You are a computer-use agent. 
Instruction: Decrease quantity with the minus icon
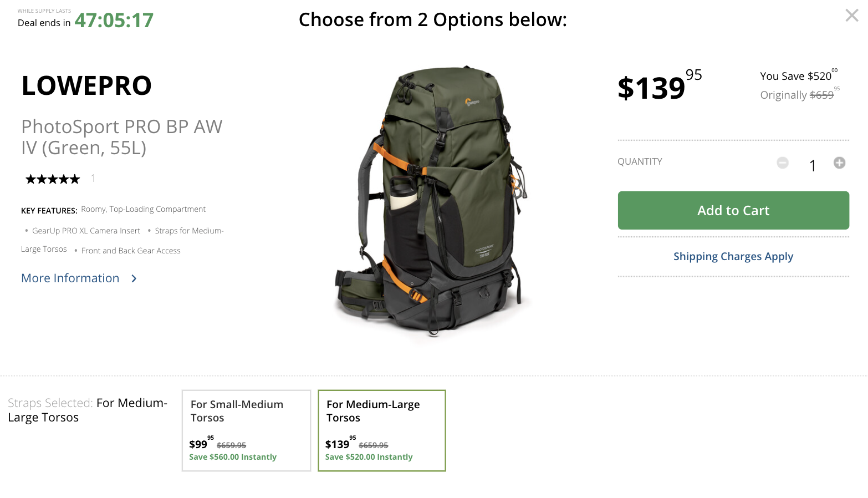pyautogui.click(x=782, y=162)
